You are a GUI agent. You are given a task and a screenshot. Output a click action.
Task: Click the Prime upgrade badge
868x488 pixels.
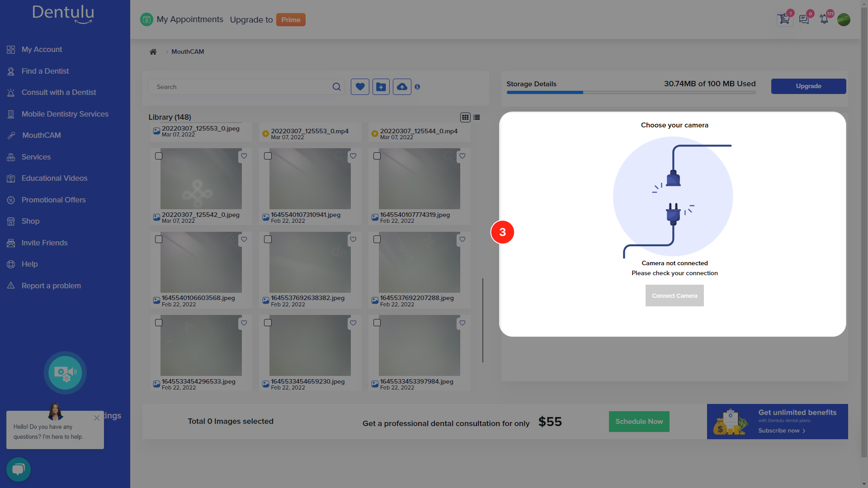pyautogui.click(x=291, y=19)
